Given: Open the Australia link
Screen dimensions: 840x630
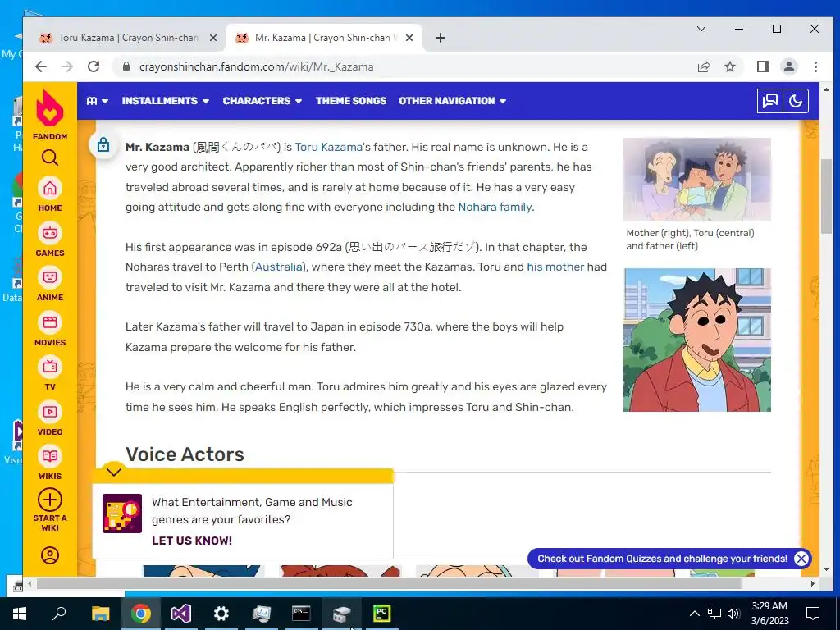Looking at the screenshot, I should pos(279,267).
